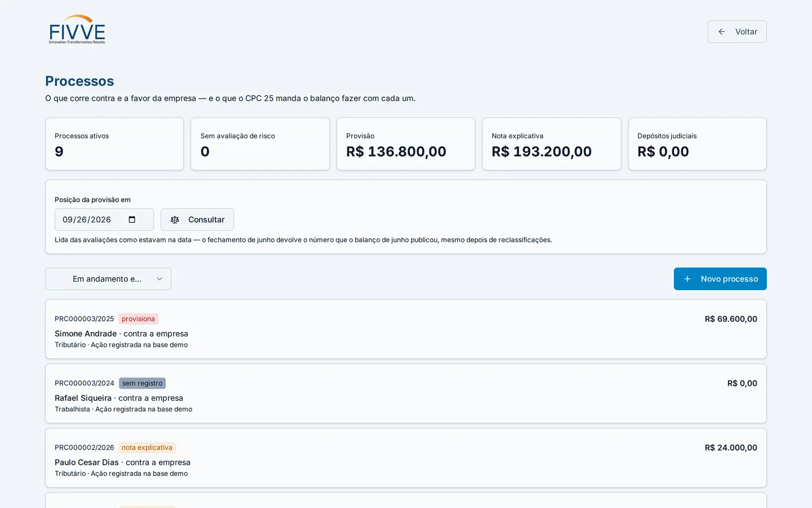Open the Processos ativos summary card
This screenshot has height=508, width=812.
pyautogui.click(x=114, y=144)
